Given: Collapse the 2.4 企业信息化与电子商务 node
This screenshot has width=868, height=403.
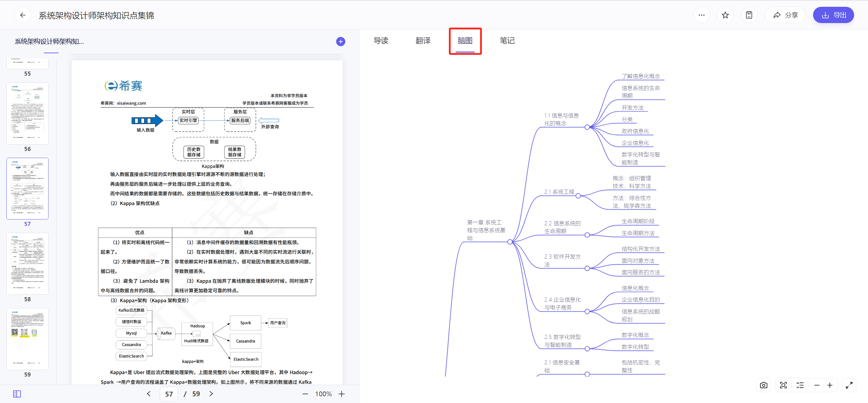Looking at the screenshot, I should coord(587,311).
